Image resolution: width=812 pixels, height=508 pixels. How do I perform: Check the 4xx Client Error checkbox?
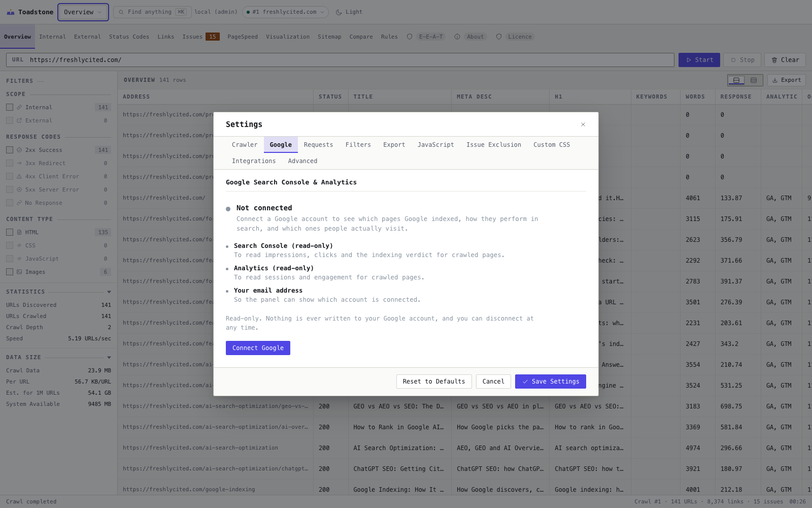10,176
